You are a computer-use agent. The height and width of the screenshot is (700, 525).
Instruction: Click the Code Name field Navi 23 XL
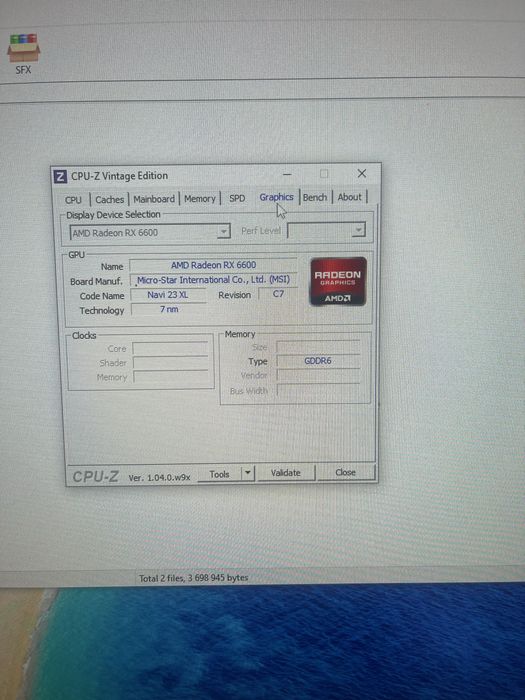[x=168, y=295]
